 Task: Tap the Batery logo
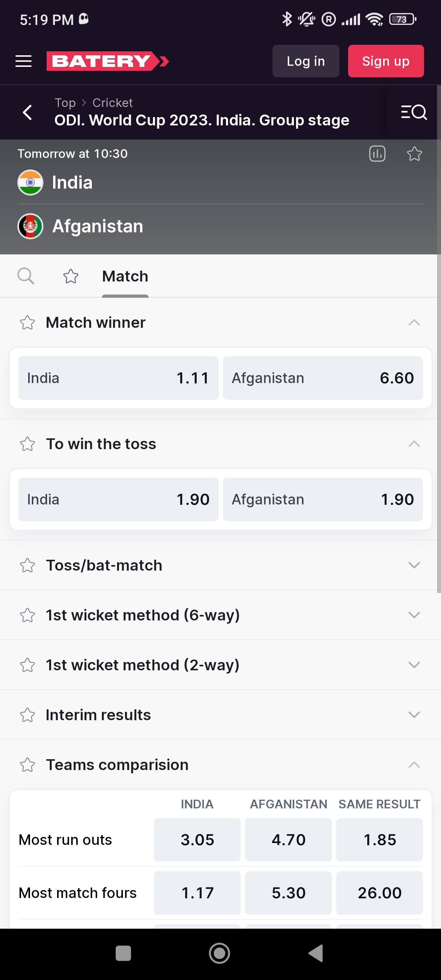pyautogui.click(x=107, y=61)
